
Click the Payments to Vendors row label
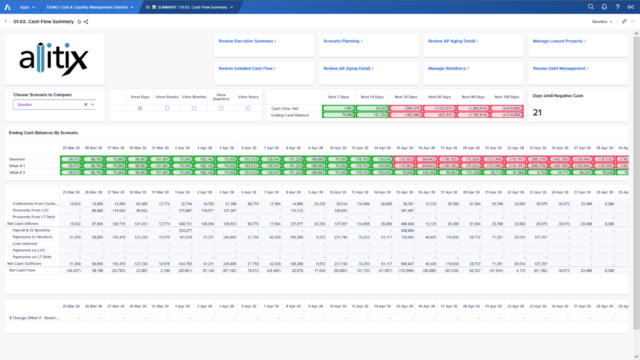click(x=32, y=237)
